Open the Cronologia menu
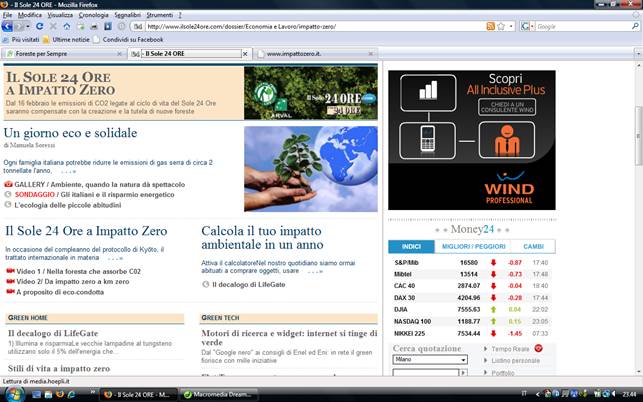643x402 pixels. (x=93, y=15)
